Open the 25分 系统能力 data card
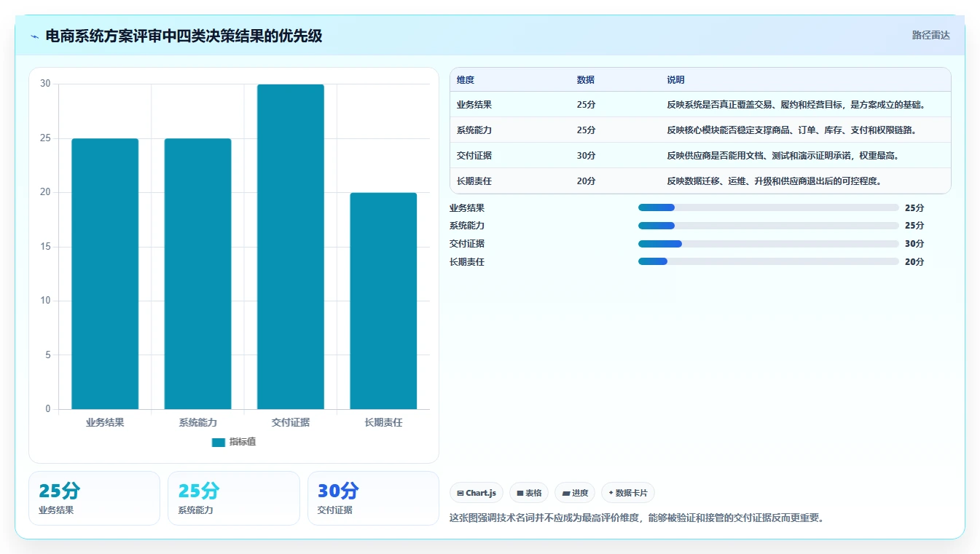 (234, 498)
